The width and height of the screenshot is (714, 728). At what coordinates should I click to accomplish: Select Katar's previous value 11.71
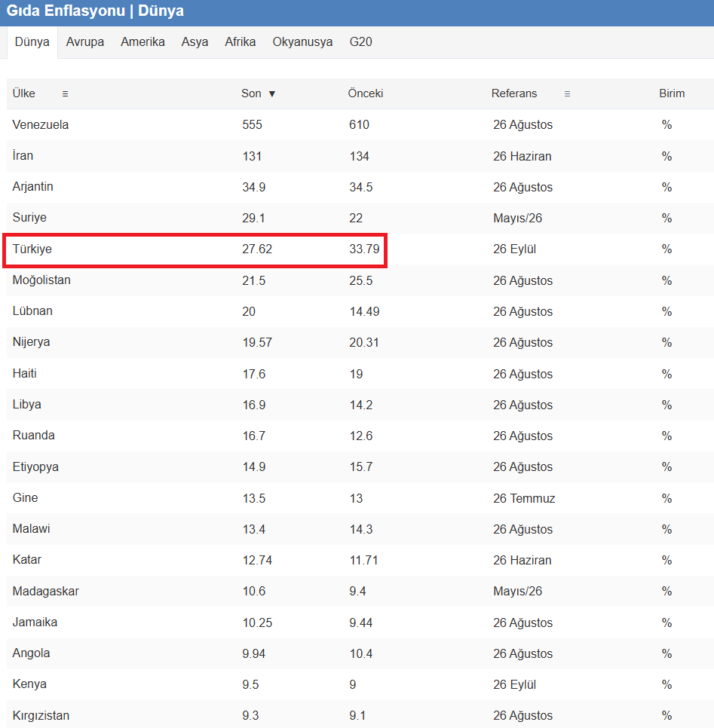point(363,561)
